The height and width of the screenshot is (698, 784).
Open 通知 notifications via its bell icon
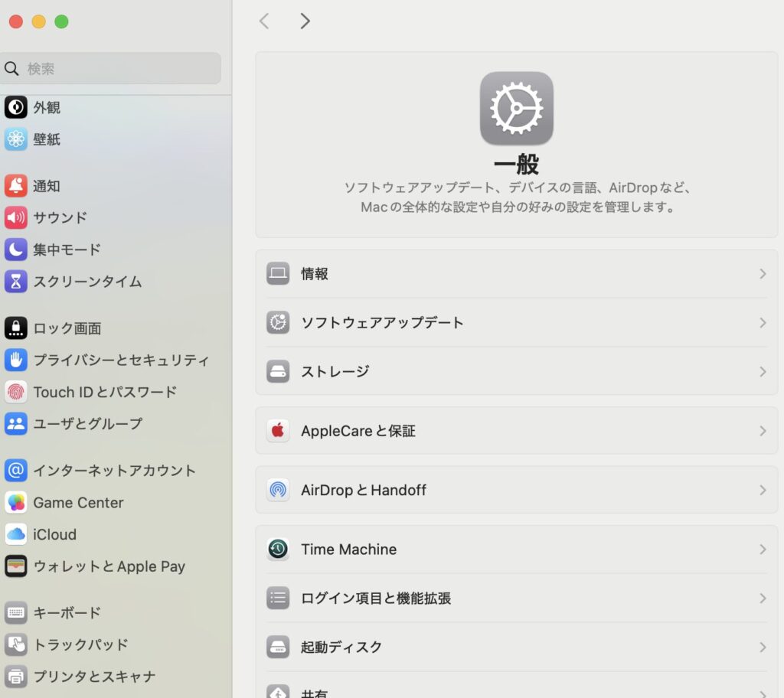[x=16, y=186]
